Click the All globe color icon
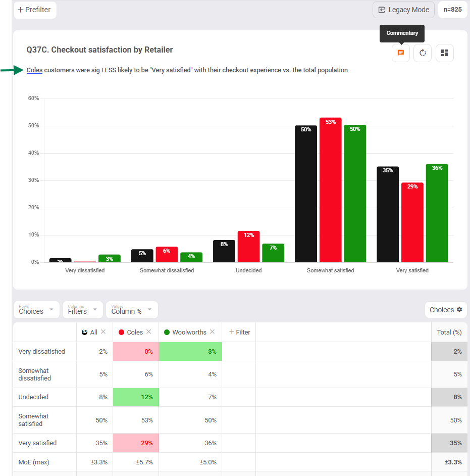470x476 pixels. tap(85, 332)
